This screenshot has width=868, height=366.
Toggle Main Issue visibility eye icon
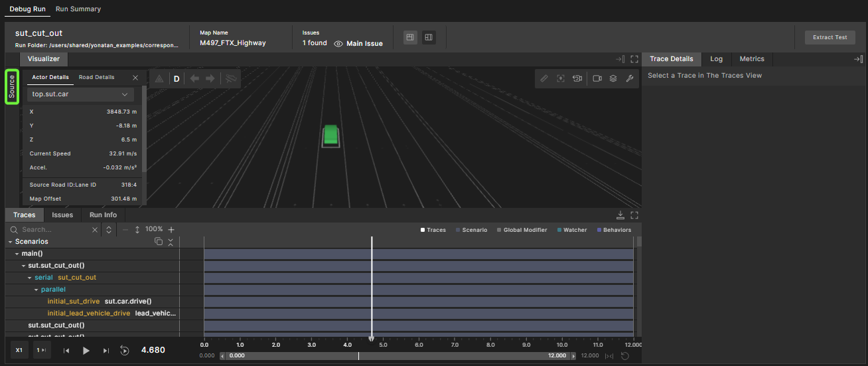point(338,44)
